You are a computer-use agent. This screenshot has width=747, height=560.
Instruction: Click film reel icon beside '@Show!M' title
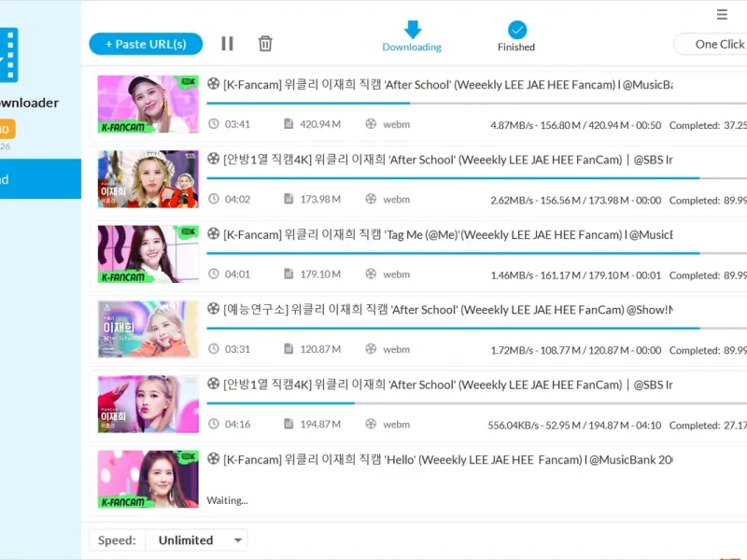point(214,308)
